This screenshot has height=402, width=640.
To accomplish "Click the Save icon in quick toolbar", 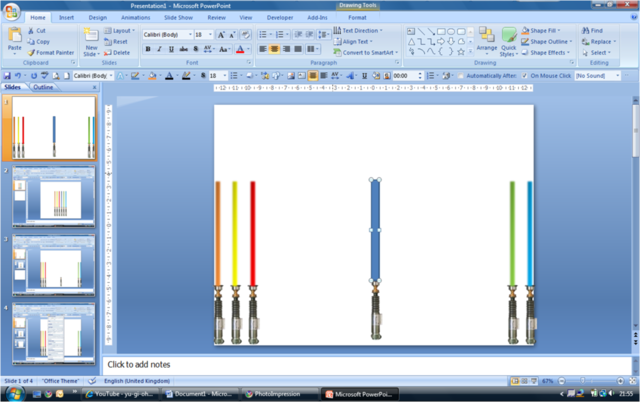I will [7, 76].
